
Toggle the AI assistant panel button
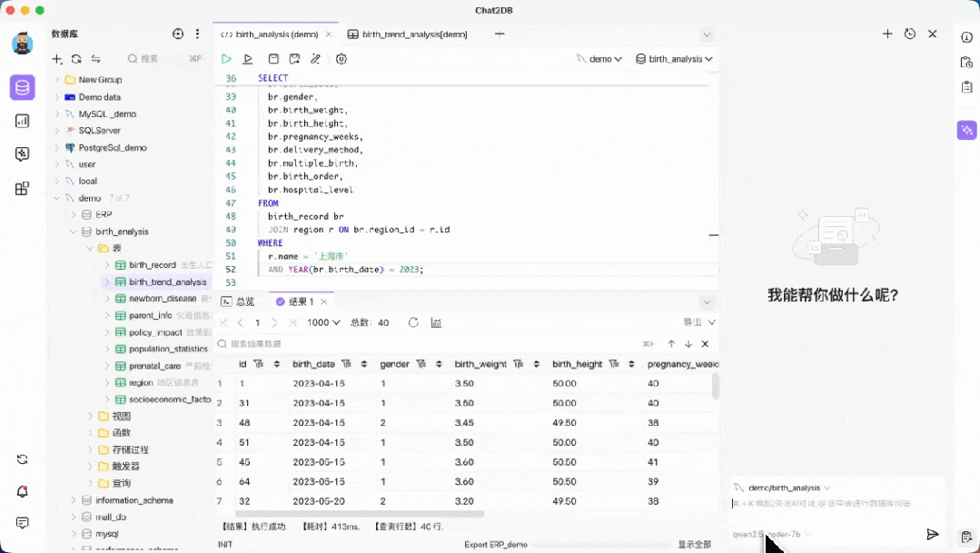[x=967, y=130]
